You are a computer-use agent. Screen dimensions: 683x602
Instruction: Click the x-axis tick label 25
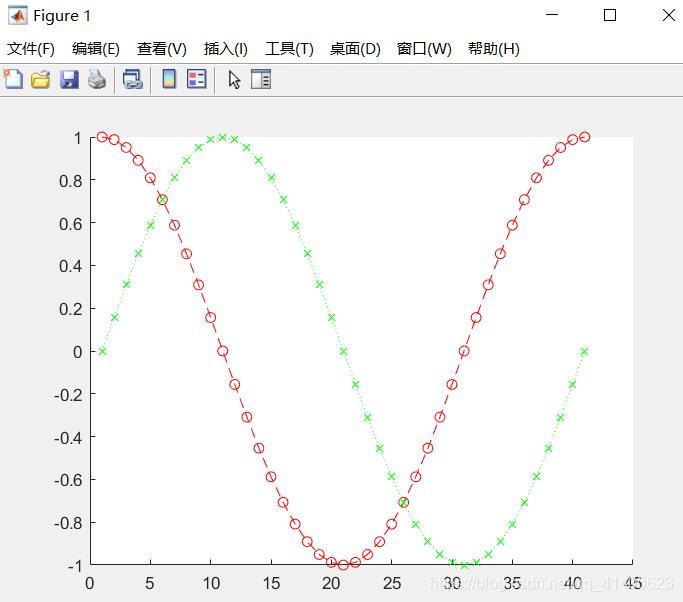pos(392,583)
